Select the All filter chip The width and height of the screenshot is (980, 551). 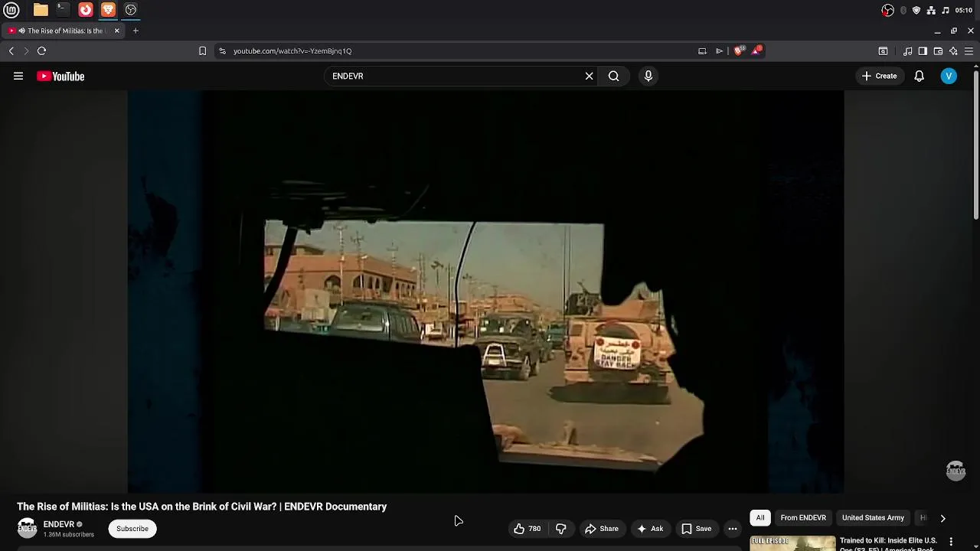tap(760, 518)
